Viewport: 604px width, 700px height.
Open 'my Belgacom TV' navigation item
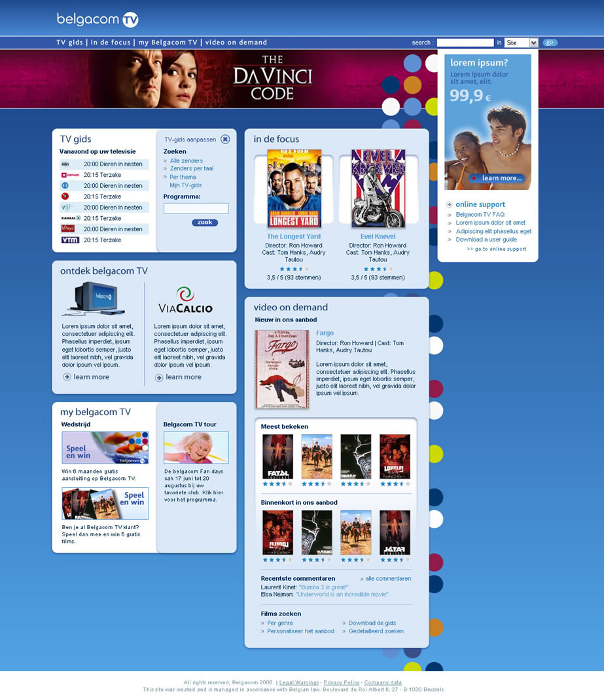click(x=168, y=43)
